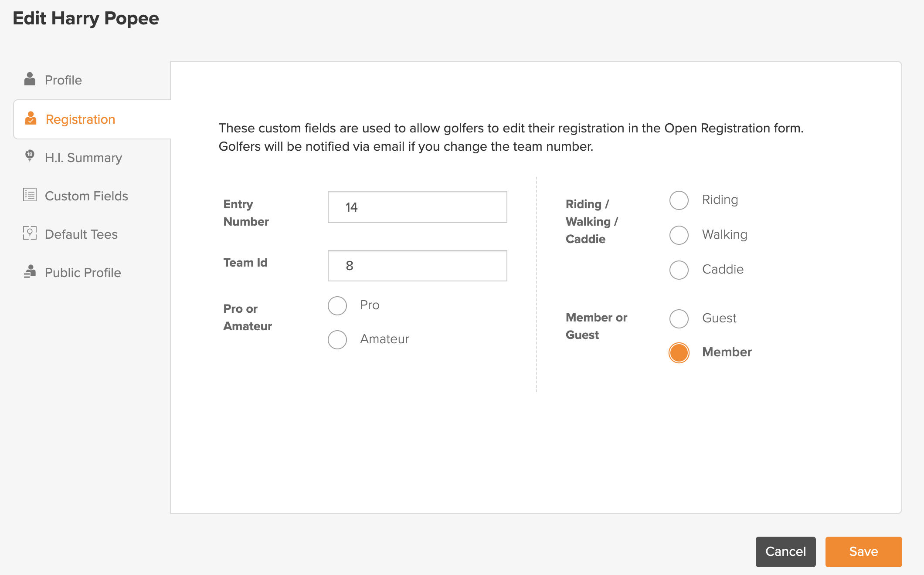Click the Team Id input field

pos(417,266)
